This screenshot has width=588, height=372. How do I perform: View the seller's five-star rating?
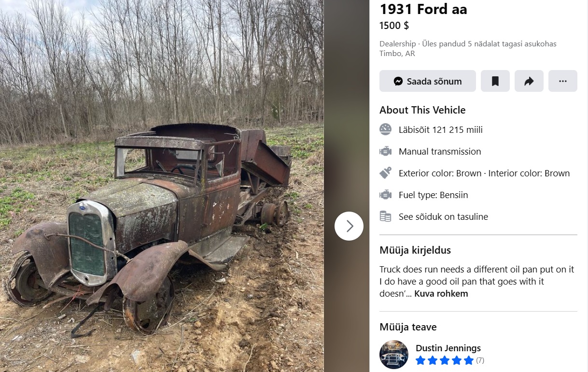pos(445,360)
